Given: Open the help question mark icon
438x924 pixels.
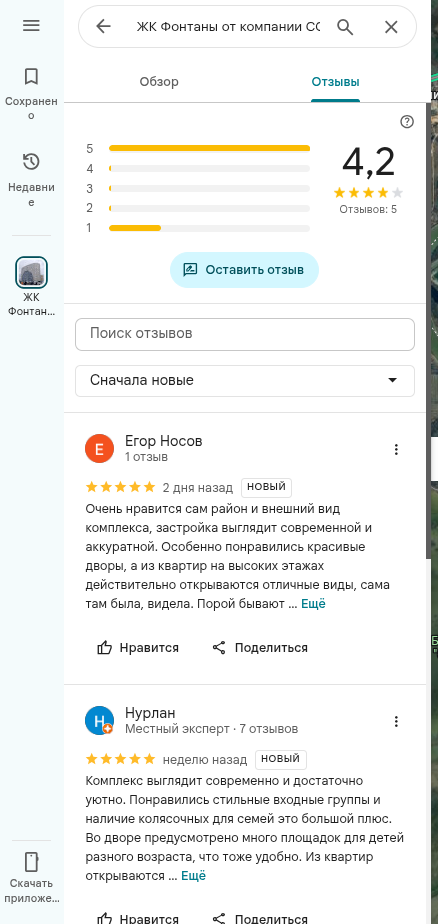Looking at the screenshot, I should click(407, 121).
